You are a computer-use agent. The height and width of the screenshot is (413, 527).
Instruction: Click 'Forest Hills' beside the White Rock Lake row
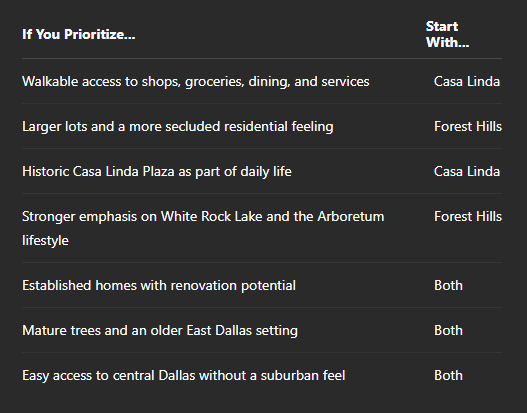468,216
